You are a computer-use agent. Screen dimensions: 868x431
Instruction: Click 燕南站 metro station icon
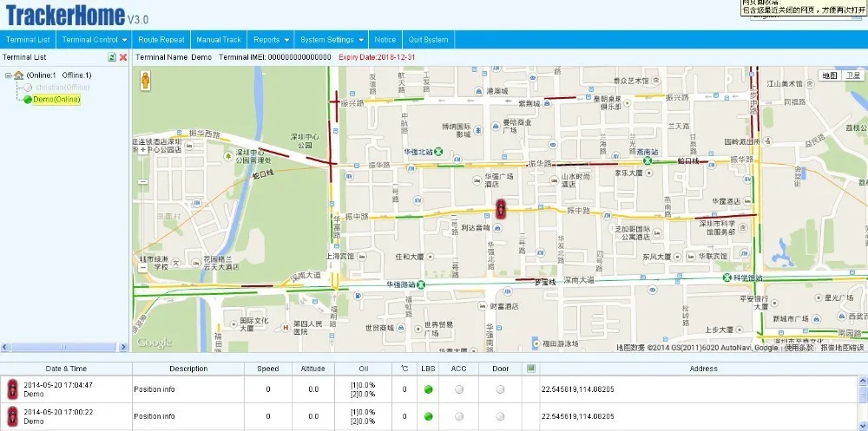[x=647, y=160]
